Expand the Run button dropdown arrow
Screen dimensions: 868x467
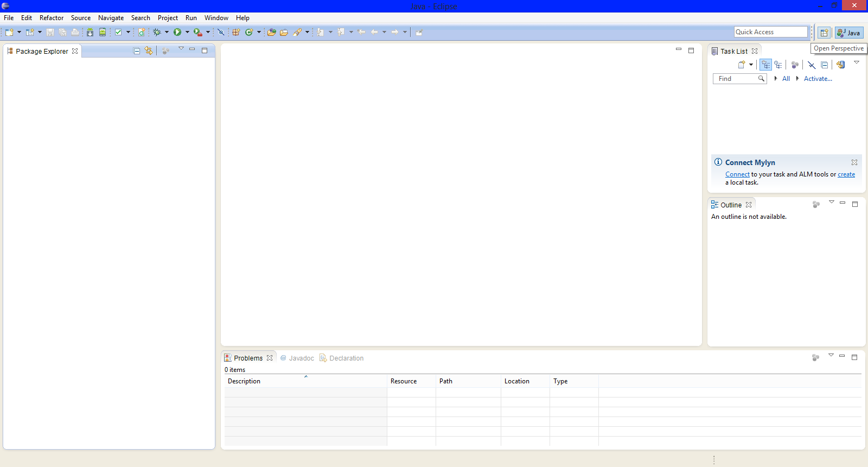pyautogui.click(x=188, y=33)
